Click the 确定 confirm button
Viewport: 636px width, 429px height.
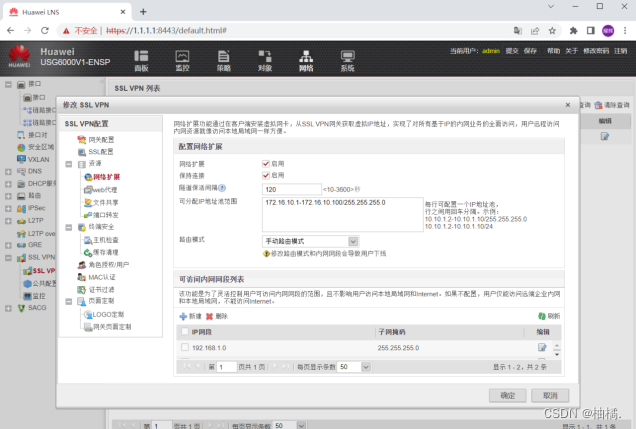(x=507, y=395)
